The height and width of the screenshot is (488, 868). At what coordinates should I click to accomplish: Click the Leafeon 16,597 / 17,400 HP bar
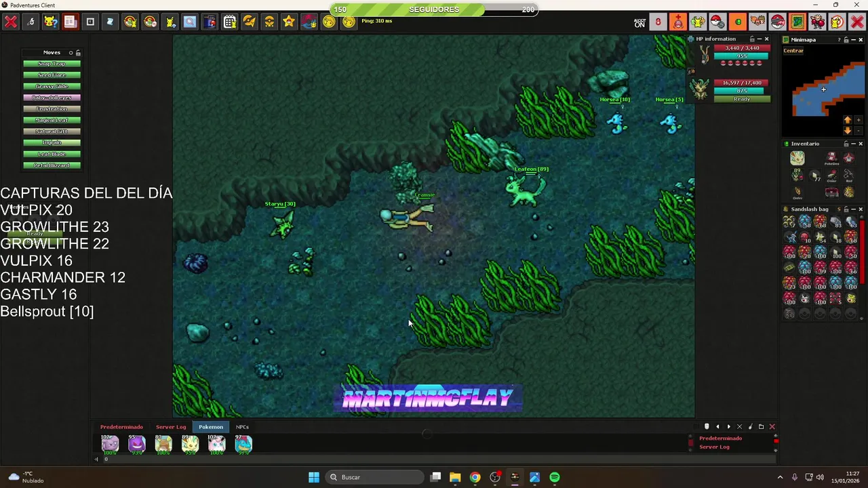click(742, 83)
